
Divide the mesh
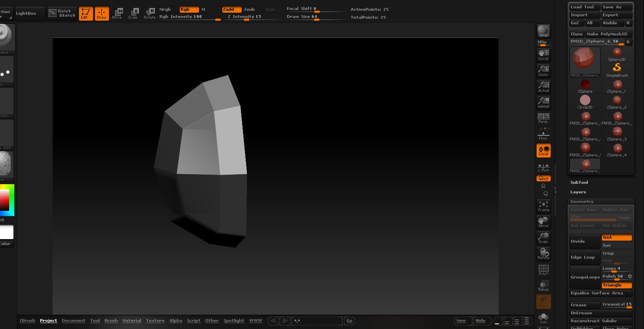click(585, 241)
